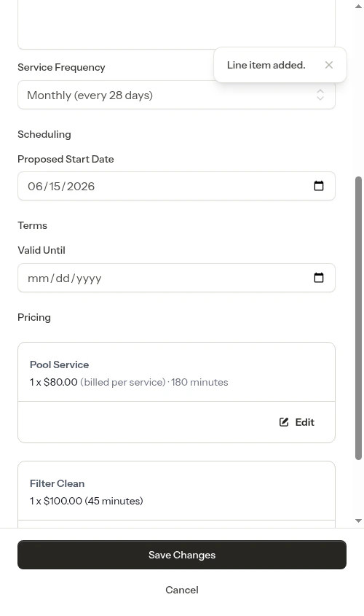Screen dimensions: 364x616
Task: Click the 'Pool Service' item title
Action: pyautogui.click(x=59, y=364)
